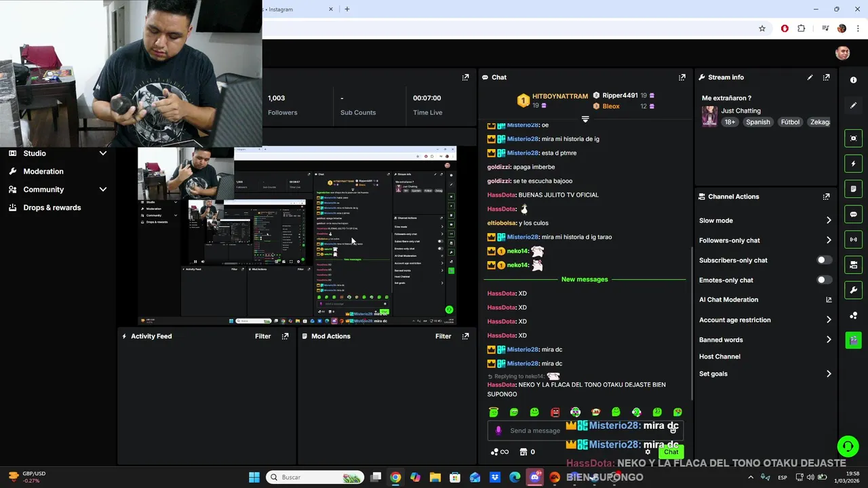Click the solid green clip icon in right rail
Image resolution: width=868 pixels, height=488 pixels.
pyautogui.click(x=853, y=340)
